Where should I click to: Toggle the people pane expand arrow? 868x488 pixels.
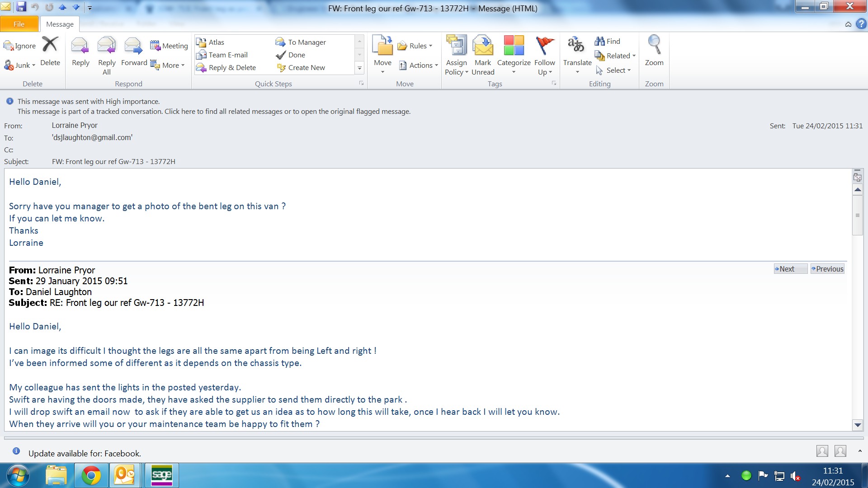(x=860, y=451)
